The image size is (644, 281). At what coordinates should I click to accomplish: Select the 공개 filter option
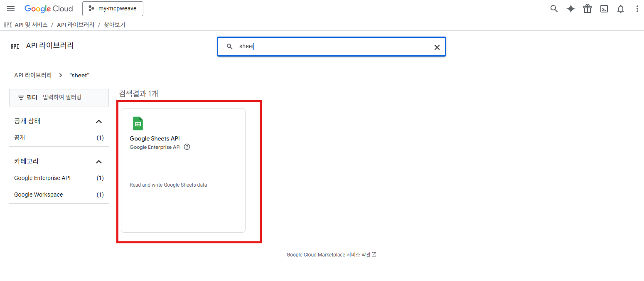pyautogui.click(x=59, y=138)
